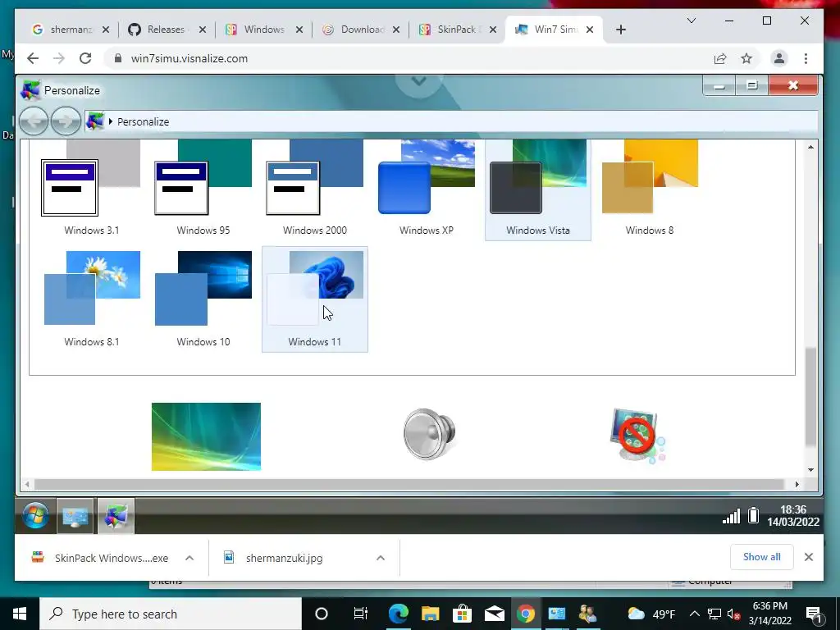The width and height of the screenshot is (840, 630).
Task: Open the first pinned taskbar item in the simulator
Action: pyautogui.click(x=75, y=517)
